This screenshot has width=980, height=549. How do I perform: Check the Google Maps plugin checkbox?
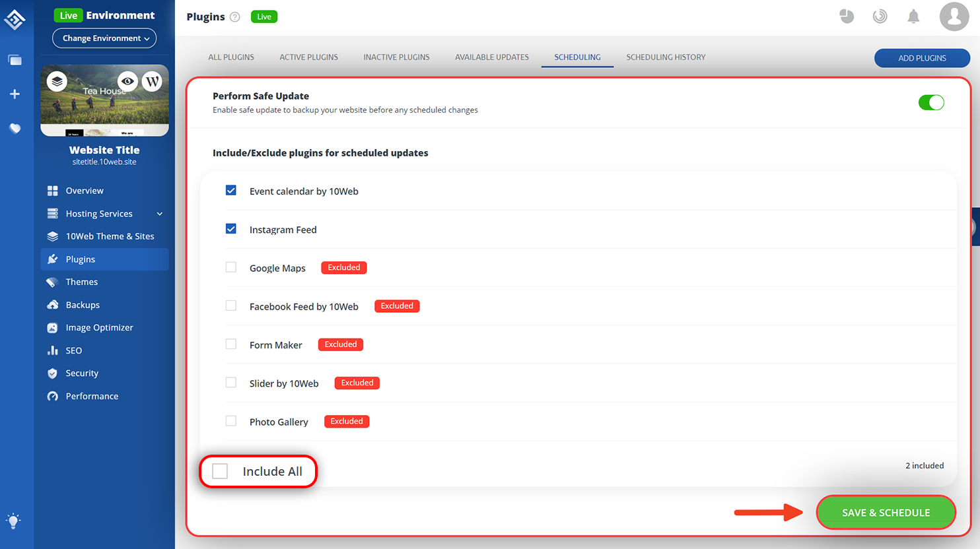230,267
